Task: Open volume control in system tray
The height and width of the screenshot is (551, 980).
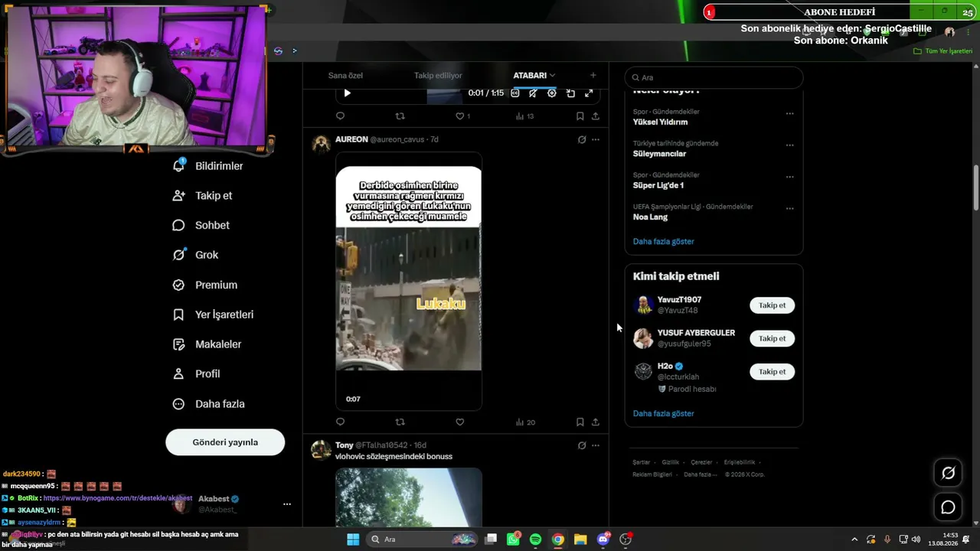Action: (916, 540)
